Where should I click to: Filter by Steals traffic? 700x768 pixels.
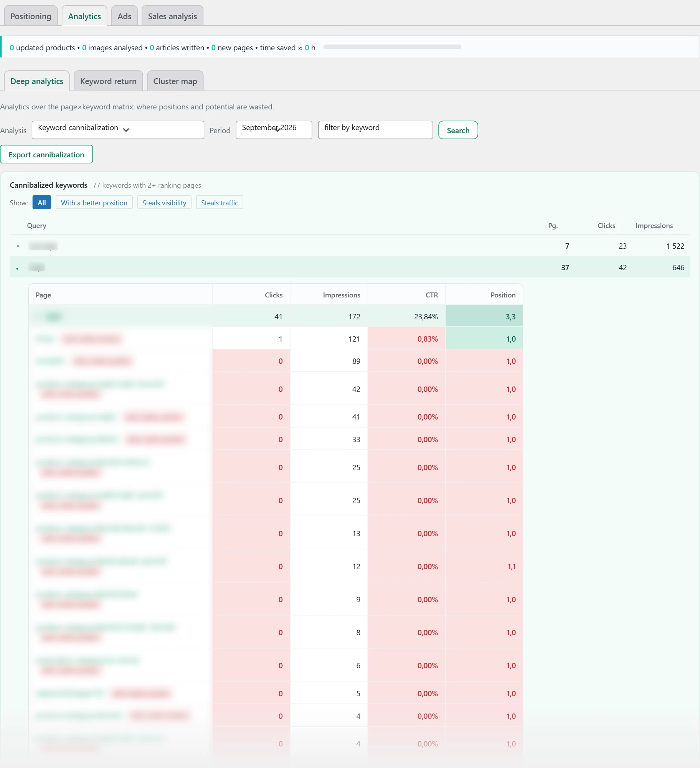click(x=220, y=203)
